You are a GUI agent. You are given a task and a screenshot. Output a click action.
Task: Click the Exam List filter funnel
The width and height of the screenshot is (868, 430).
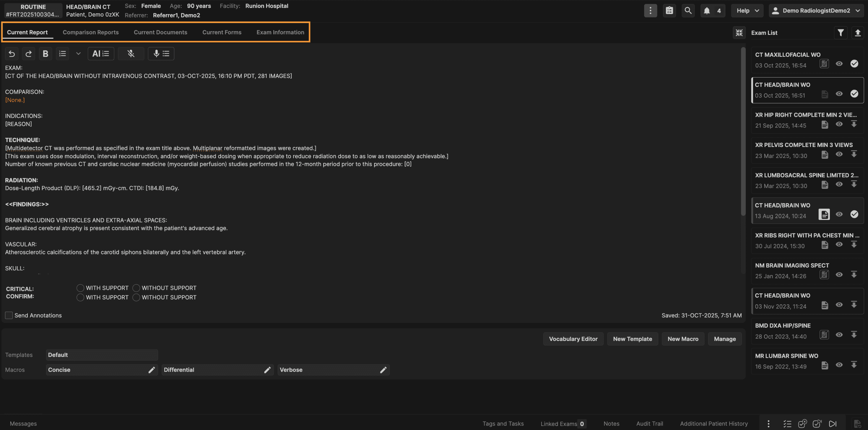coord(840,33)
